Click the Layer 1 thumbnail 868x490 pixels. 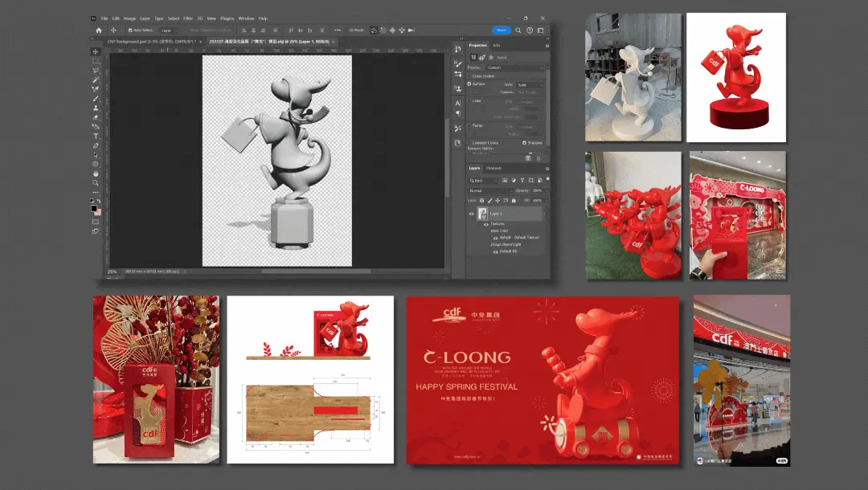point(483,214)
